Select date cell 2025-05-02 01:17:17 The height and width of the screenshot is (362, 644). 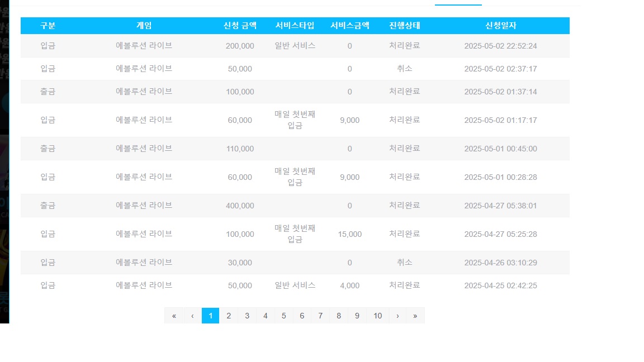[x=501, y=120]
